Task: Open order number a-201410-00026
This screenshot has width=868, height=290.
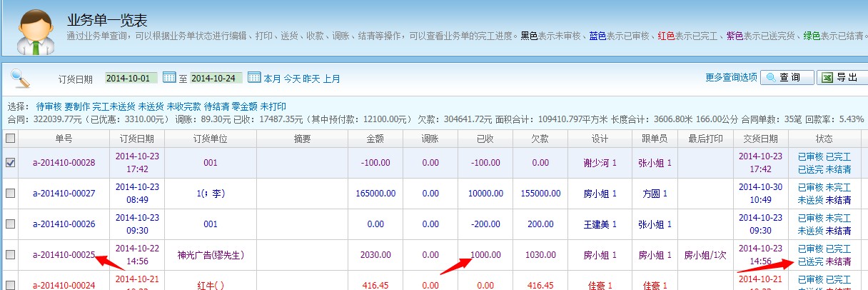Action: point(64,224)
